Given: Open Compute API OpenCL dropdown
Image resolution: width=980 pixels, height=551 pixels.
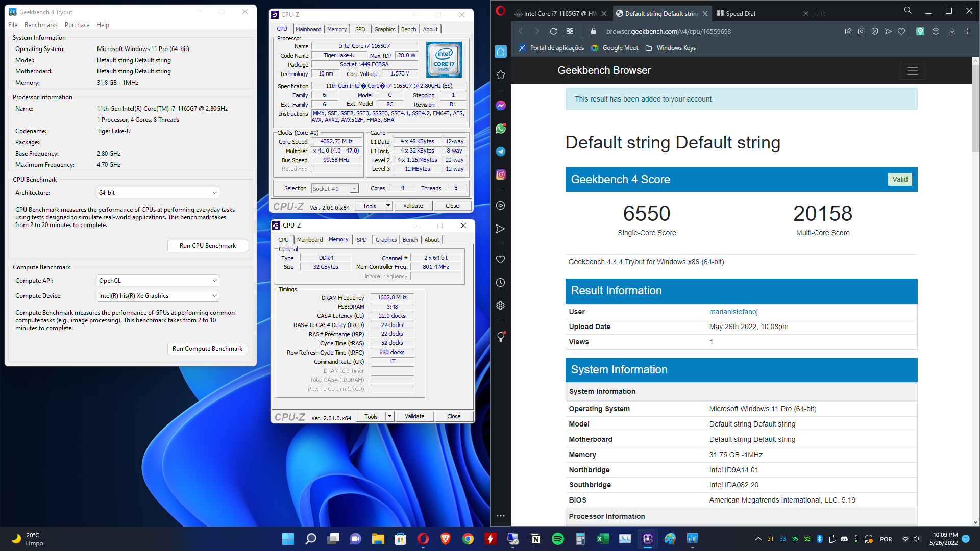Looking at the screenshot, I should pos(158,281).
